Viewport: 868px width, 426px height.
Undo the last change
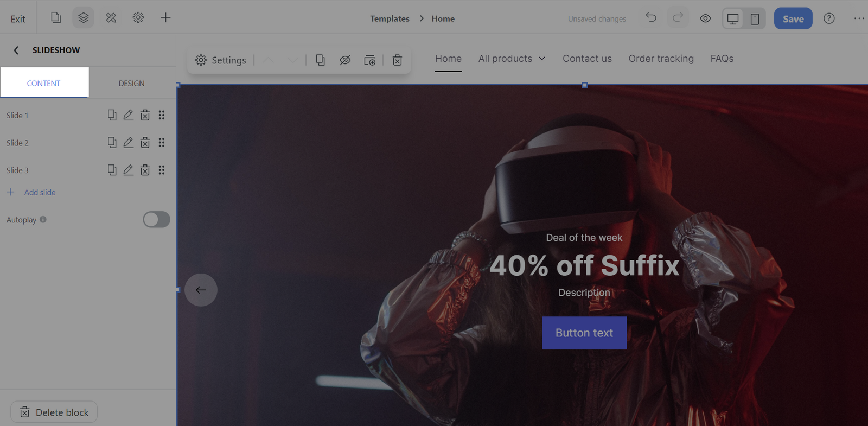(x=651, y=18)
